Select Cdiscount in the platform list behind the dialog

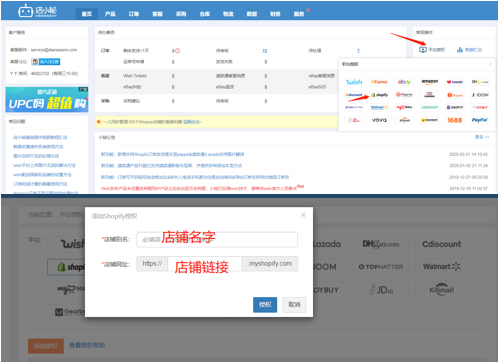(442, 244)
